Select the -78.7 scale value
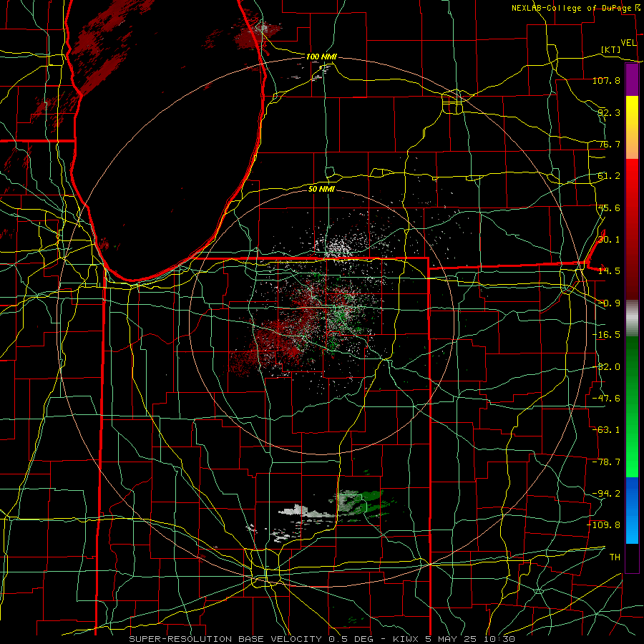The image size is (644, 644). pos(606,462)
